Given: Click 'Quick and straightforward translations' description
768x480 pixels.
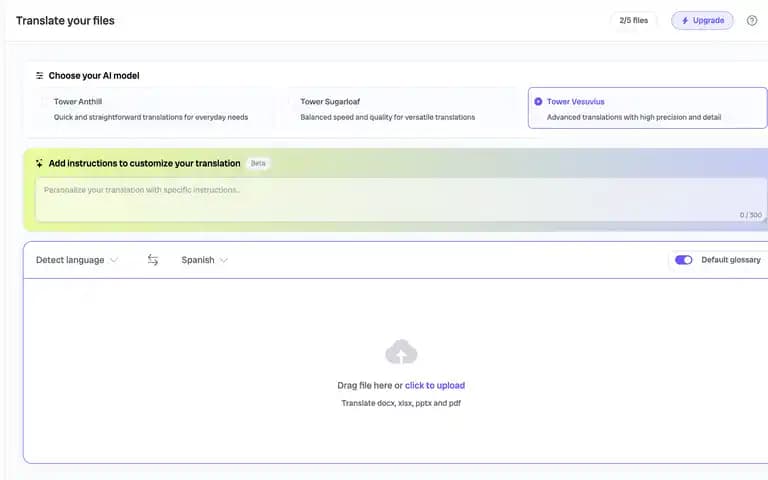Looking at the screenshot, I should [151, 117].
